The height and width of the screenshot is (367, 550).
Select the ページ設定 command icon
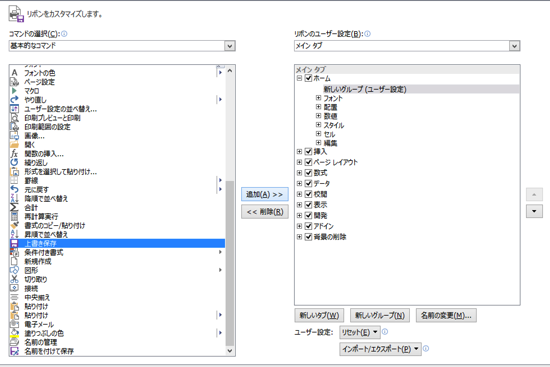tap(14, 82)
